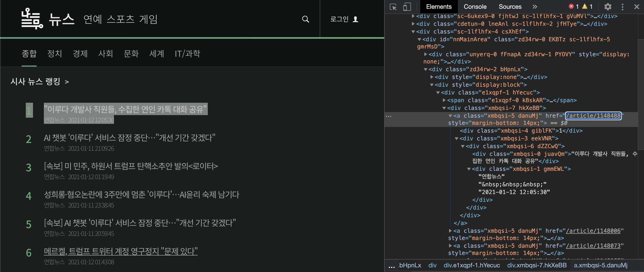This screenshot has height=272, width=644.
Task: Open DevTools settings gear
Action: [608, 7]
